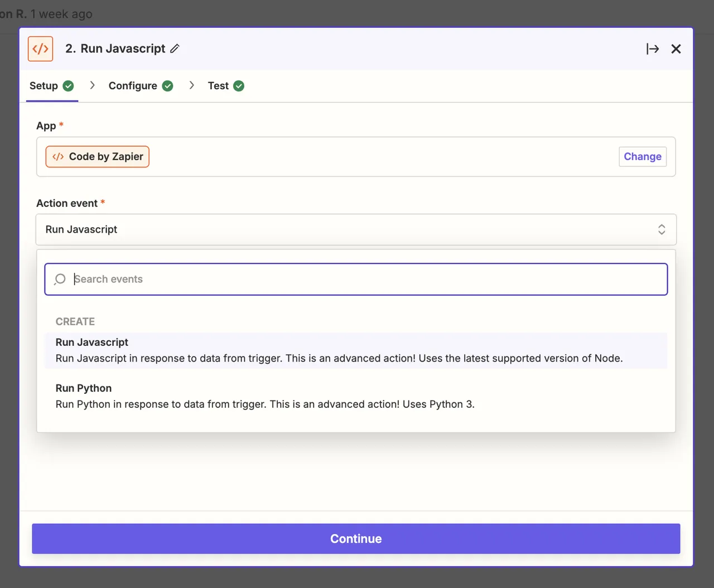Expand panel with the arrow-to-bar icon

click(653, 49)
